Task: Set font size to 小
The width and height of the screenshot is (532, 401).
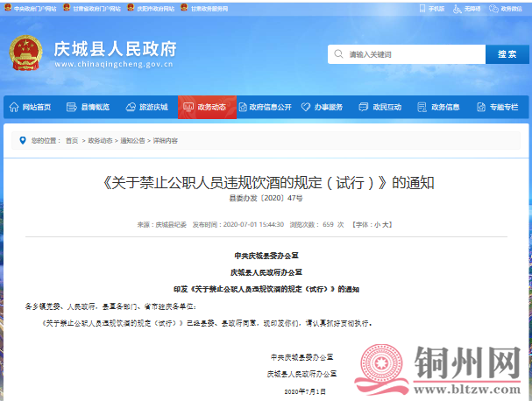Action: [377, 224]
